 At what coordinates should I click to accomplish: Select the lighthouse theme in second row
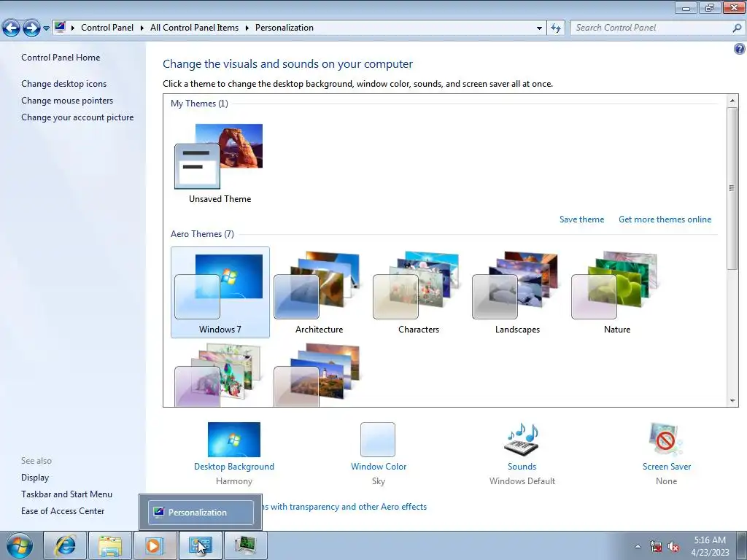pos(317,376)
